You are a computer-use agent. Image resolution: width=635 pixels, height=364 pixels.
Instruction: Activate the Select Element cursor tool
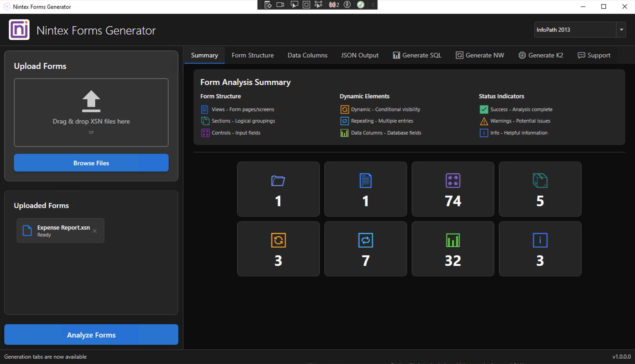(294, 5)
